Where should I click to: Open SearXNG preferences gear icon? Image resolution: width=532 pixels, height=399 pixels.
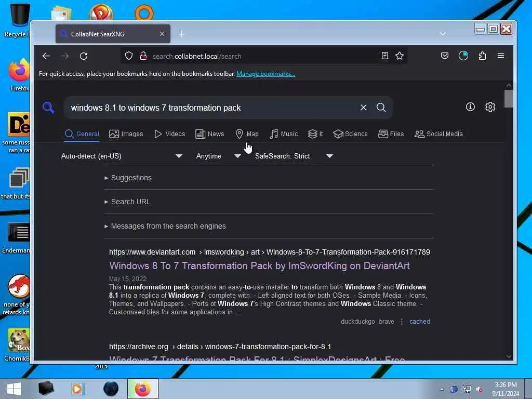(490, 107)
